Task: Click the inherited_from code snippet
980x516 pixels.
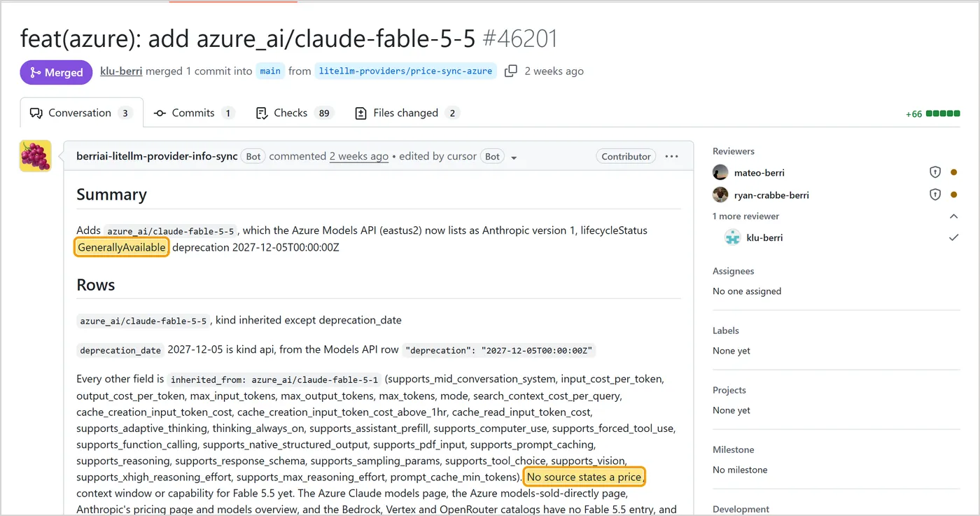Action: pos(274,379)
